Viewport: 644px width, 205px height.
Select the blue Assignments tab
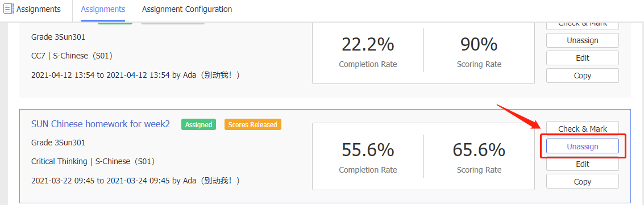[x=103, y=9]
